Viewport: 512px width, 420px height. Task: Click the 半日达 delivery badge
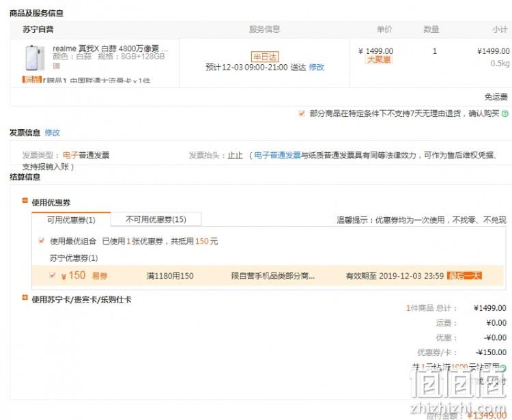click(x=265, y=57)
